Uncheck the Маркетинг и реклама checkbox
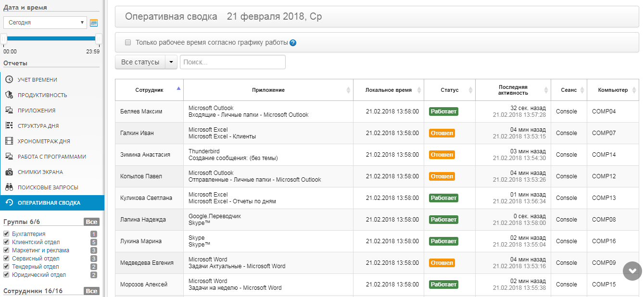644x297 pixels. click(6, 250)
